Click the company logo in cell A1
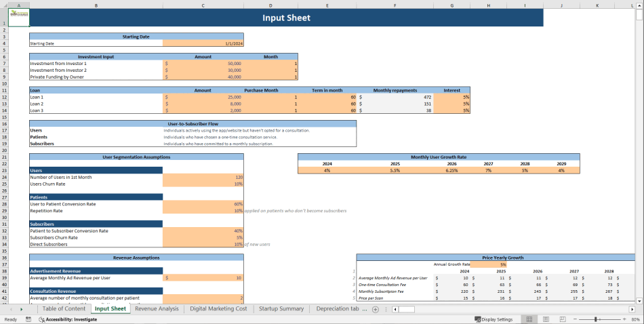The image size is (644, 324). (18, 14)
